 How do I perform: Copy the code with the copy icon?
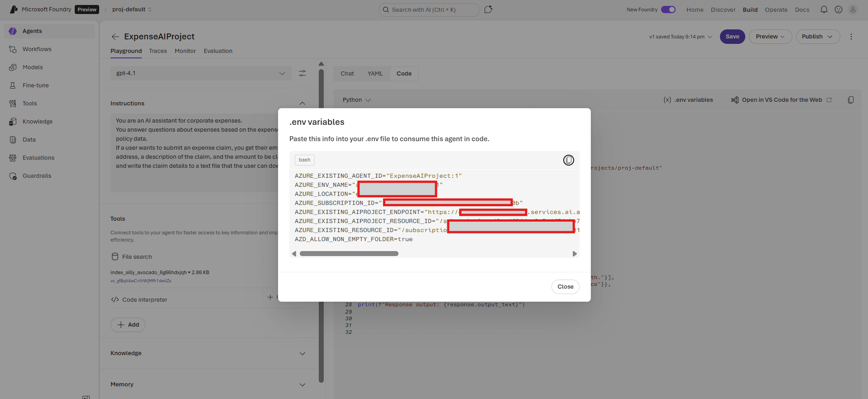coord(851,100)
